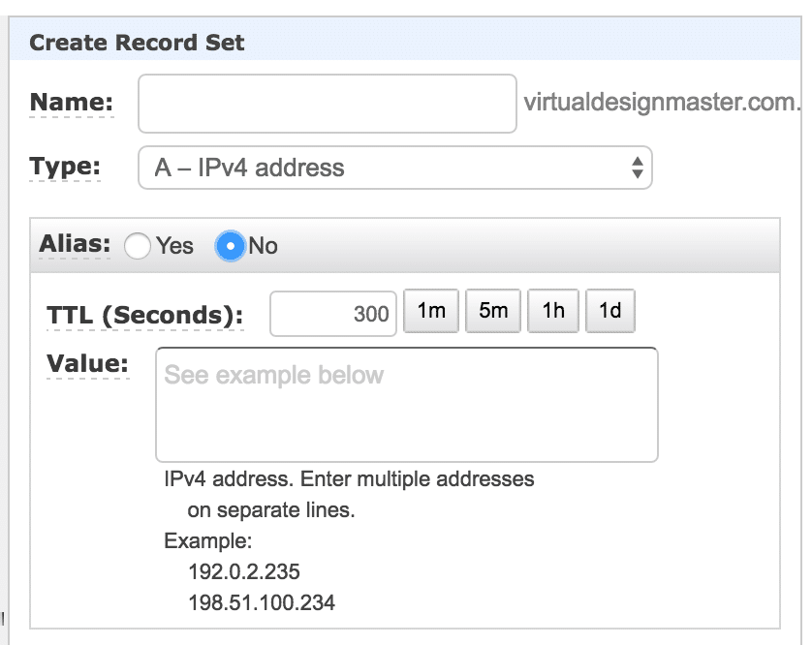Viewport: 812px width, 645px height.
Task: Click the TTL (Seconds) label
Action: (144, 316)
